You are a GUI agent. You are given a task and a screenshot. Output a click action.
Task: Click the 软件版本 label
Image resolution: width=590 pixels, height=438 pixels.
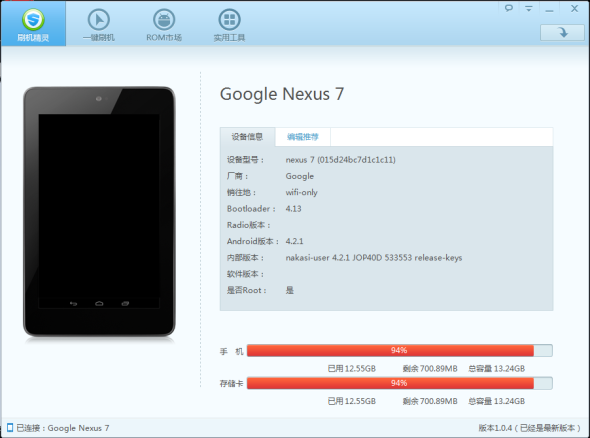[245, 274]
